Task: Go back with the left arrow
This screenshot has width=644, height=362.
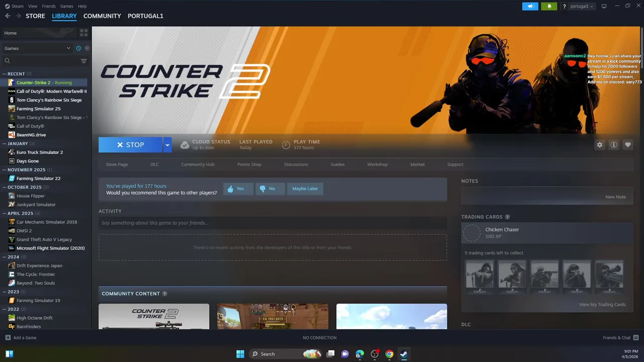Action: pyautogui.click(x=8, y=16)
